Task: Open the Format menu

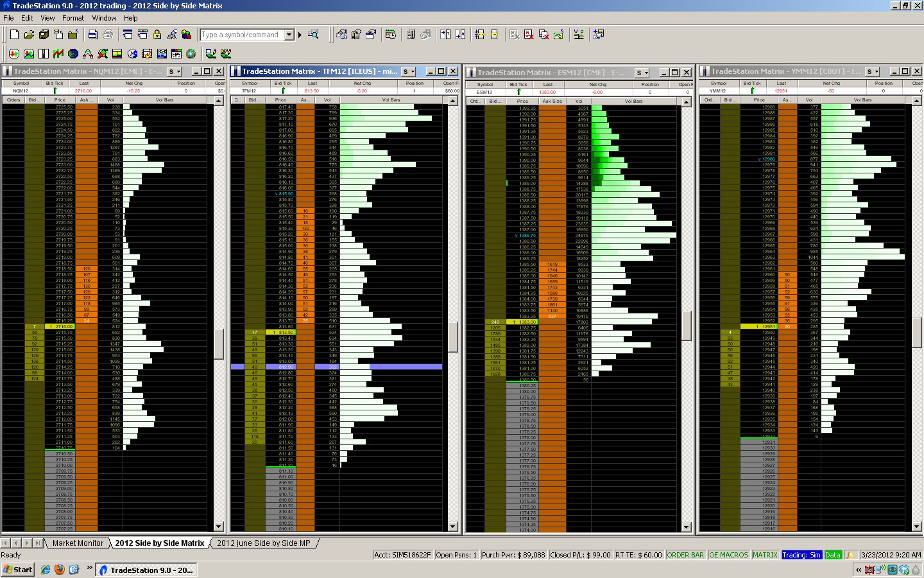Action: click(73, 18)
